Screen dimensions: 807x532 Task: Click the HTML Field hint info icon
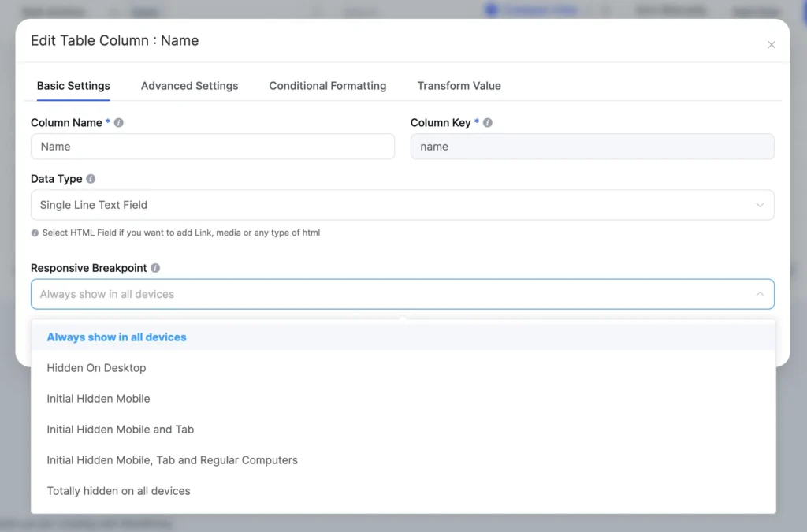point(35,233)
